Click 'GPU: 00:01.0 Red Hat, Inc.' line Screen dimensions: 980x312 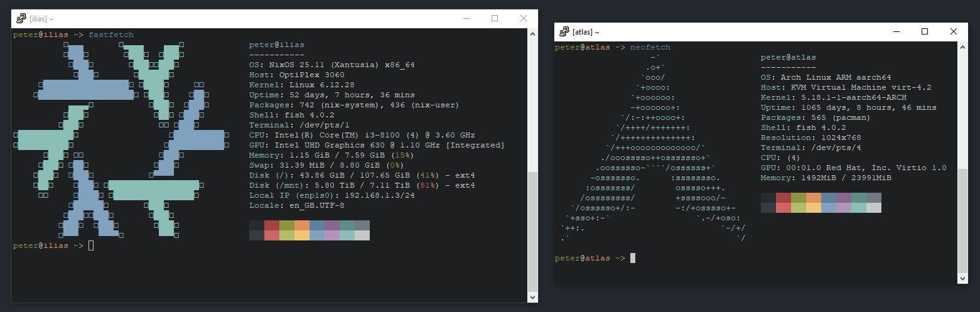point(853,168)
